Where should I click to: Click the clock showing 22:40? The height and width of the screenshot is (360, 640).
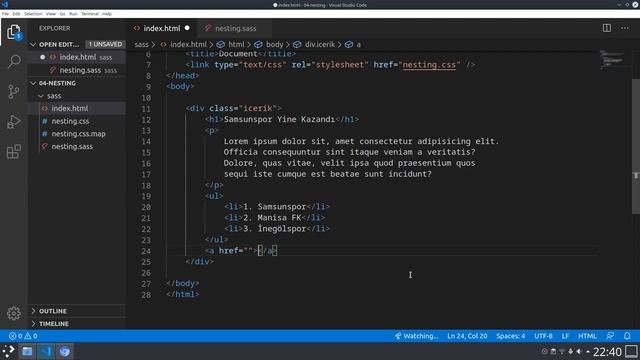click(x=607, y=351)
